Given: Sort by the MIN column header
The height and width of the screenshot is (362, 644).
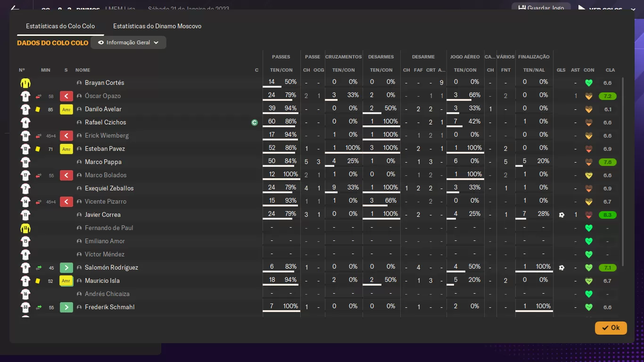Looking at the screenshot, I should pos(45,70).
